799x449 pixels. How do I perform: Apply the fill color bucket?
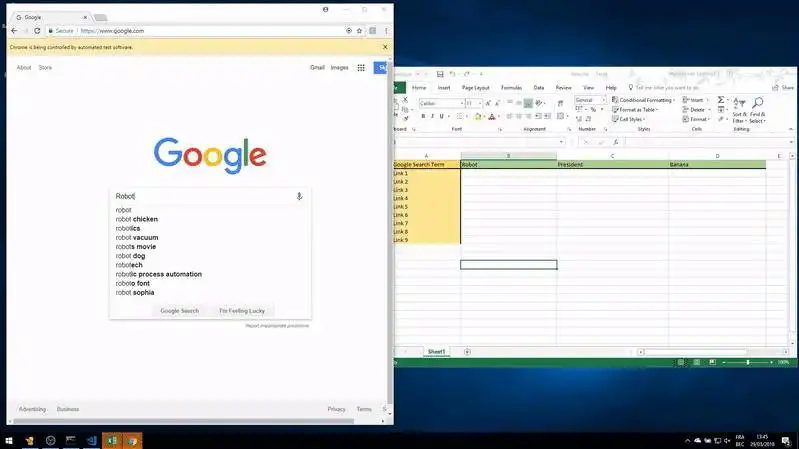pyautogui.click(x=477, y=117)
